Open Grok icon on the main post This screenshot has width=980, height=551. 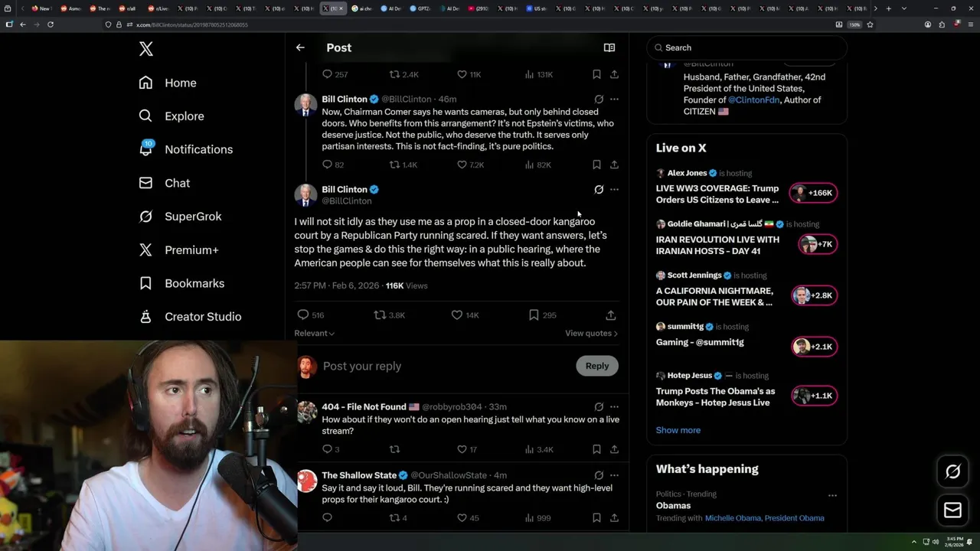599,190
